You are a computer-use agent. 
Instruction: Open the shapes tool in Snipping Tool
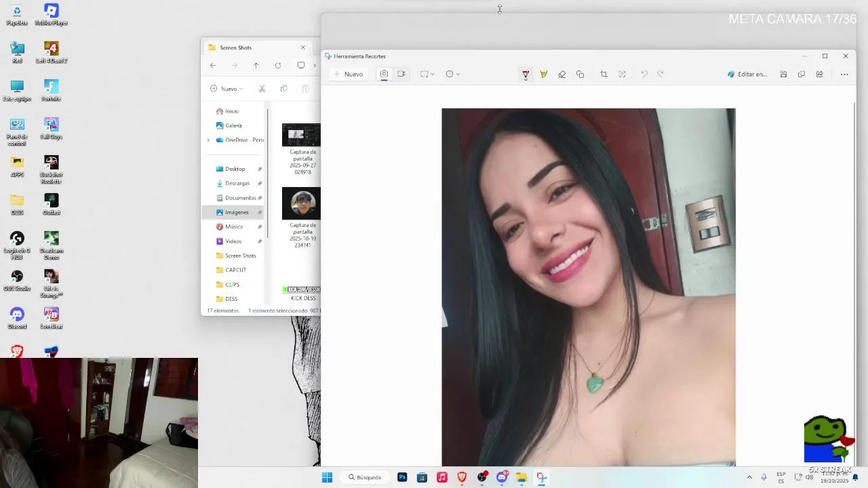580,74
